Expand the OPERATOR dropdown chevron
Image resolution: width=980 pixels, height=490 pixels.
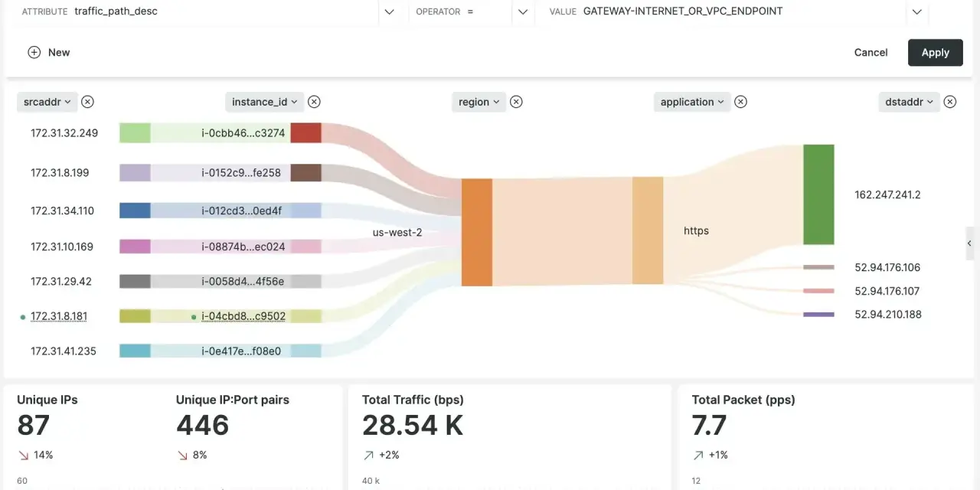pos(523,11)
